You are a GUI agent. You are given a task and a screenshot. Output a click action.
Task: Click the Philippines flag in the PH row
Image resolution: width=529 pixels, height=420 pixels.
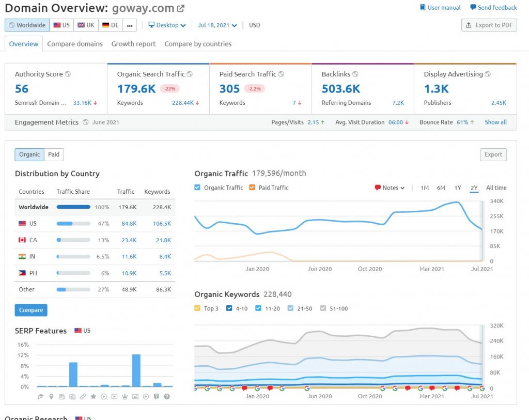coord(22,273)
